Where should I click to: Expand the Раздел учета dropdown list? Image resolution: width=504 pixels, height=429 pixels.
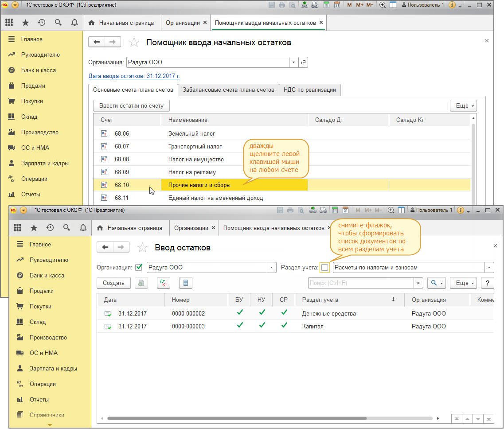(489, 267)
